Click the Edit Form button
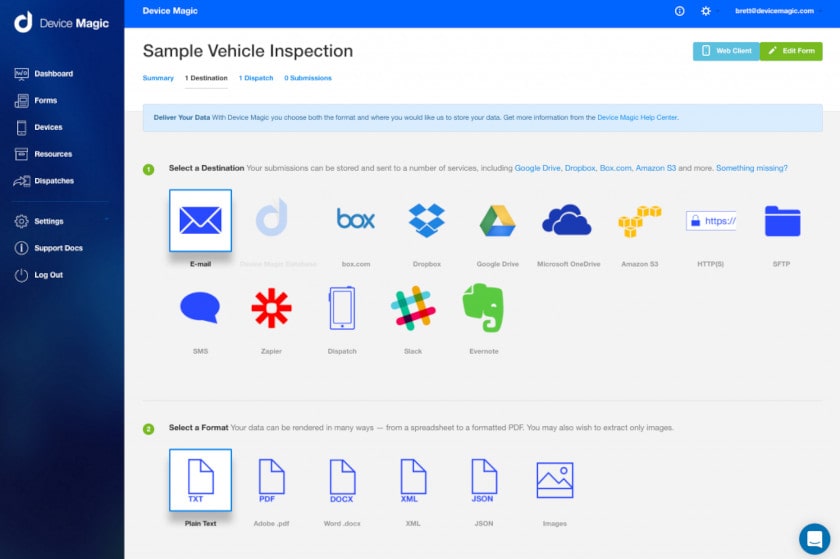Image resolution: width=840 pixels, height=559 pixels. [x=791, y=51]
